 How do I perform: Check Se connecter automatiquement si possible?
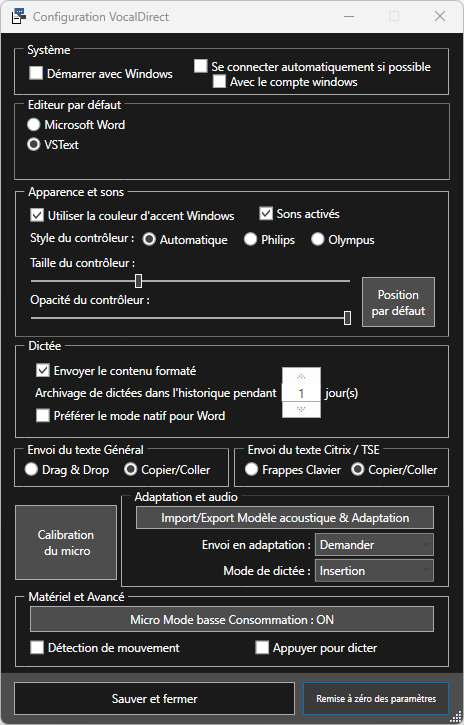coord(201,66)
